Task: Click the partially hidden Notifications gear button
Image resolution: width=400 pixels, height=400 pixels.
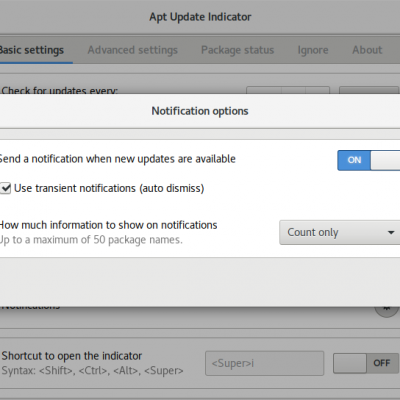Action: [x=386, y=310]
